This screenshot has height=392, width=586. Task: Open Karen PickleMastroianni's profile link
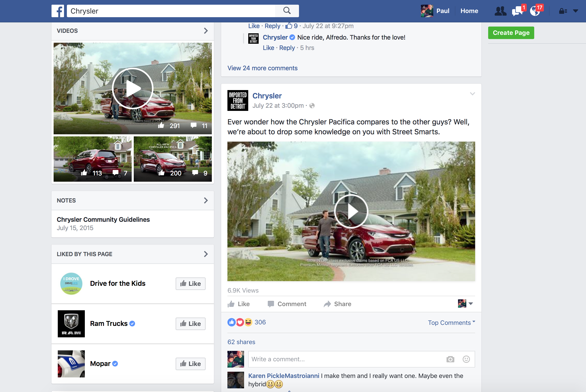284,376
